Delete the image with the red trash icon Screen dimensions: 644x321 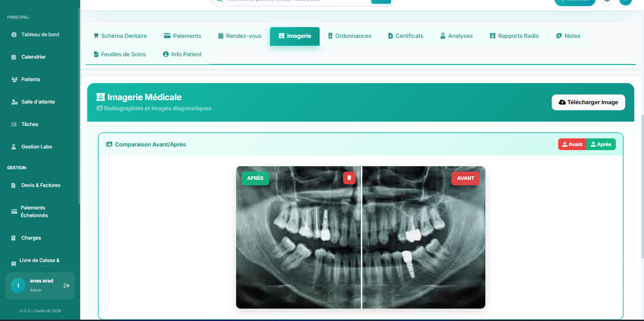(349, 178)
